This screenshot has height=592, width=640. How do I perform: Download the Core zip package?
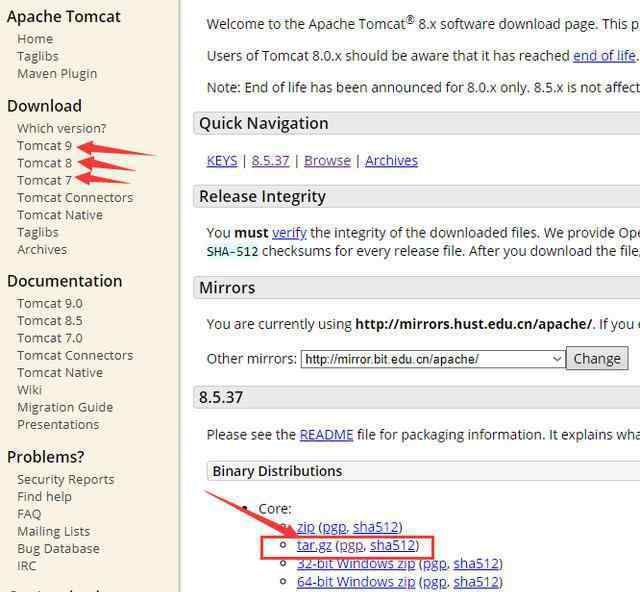(306, 527)
